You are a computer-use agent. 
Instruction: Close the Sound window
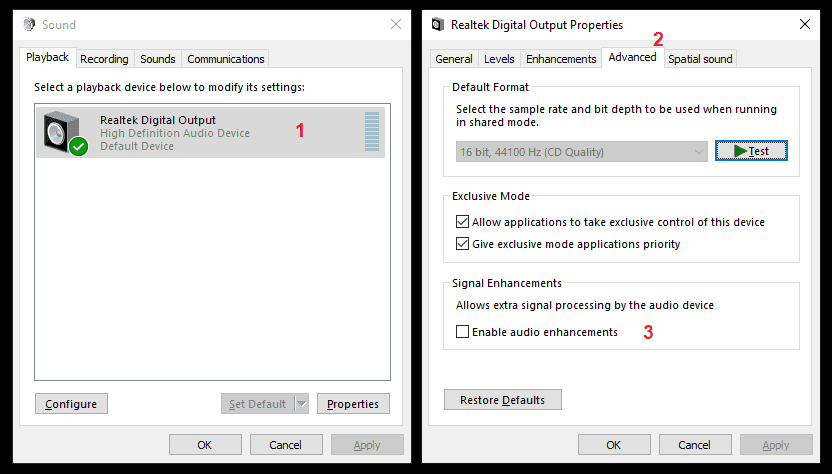point(396,24)
